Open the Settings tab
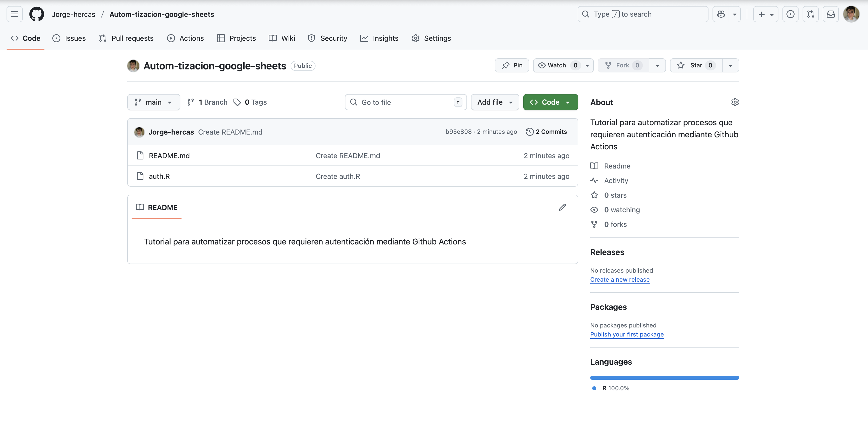The height and width of the screenshot is (421, 868). pyautogui.click(x=431, y=38)
